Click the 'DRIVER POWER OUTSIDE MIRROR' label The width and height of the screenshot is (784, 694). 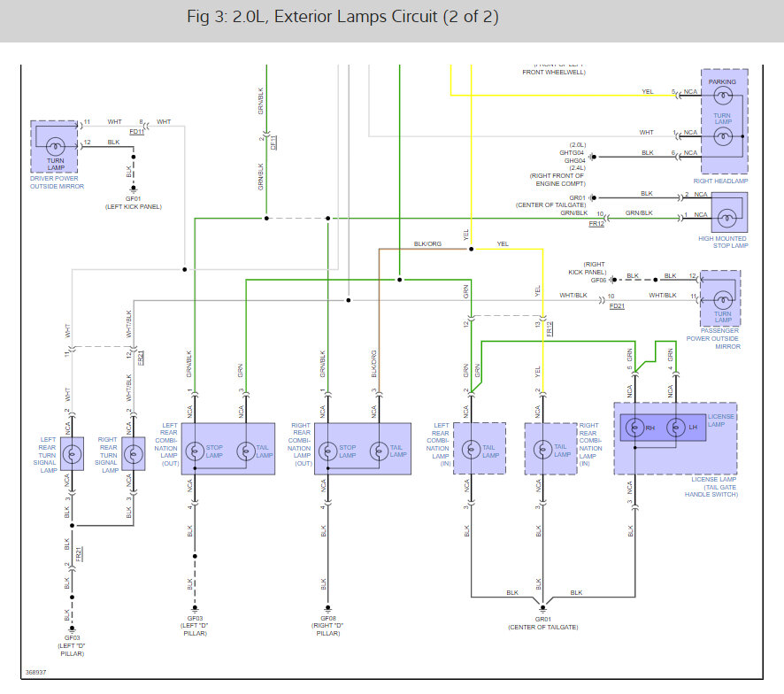57,182
